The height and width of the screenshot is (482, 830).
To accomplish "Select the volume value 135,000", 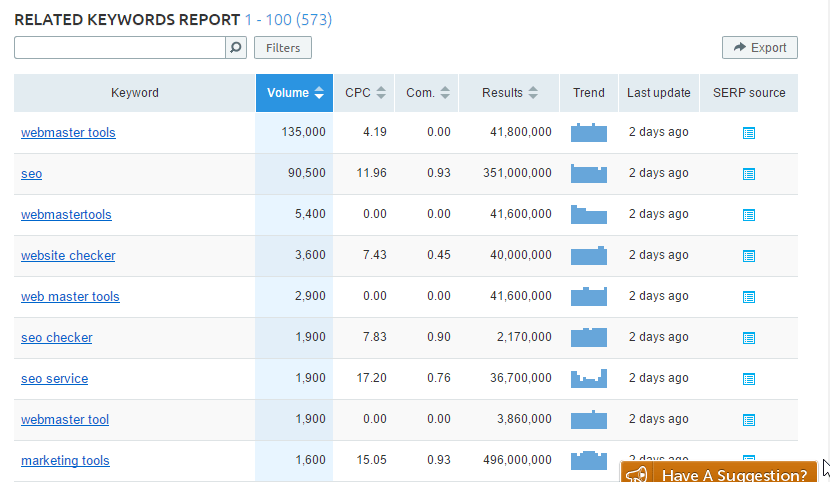I will pos(303,132).
